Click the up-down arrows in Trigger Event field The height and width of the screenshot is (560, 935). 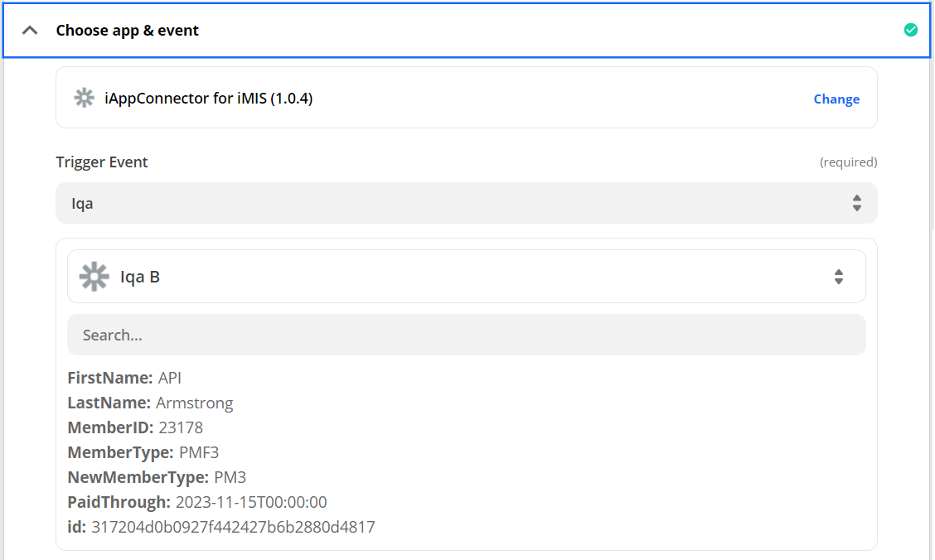(856, 203)
